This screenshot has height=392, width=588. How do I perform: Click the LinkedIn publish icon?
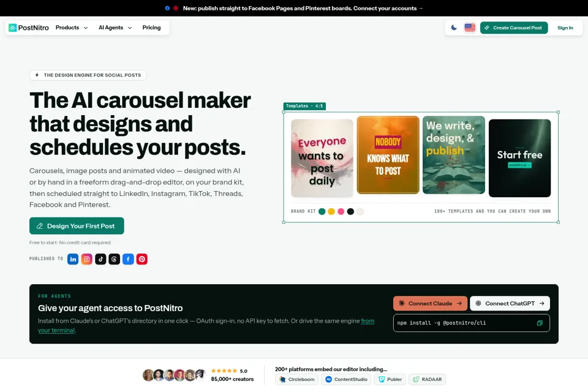click(x=73, y=259)
